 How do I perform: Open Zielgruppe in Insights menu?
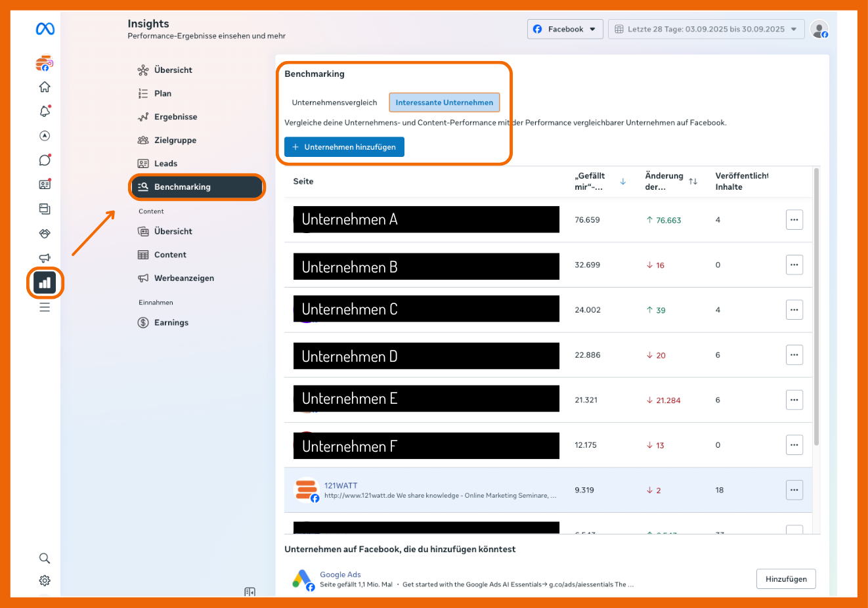coord(175,140)
